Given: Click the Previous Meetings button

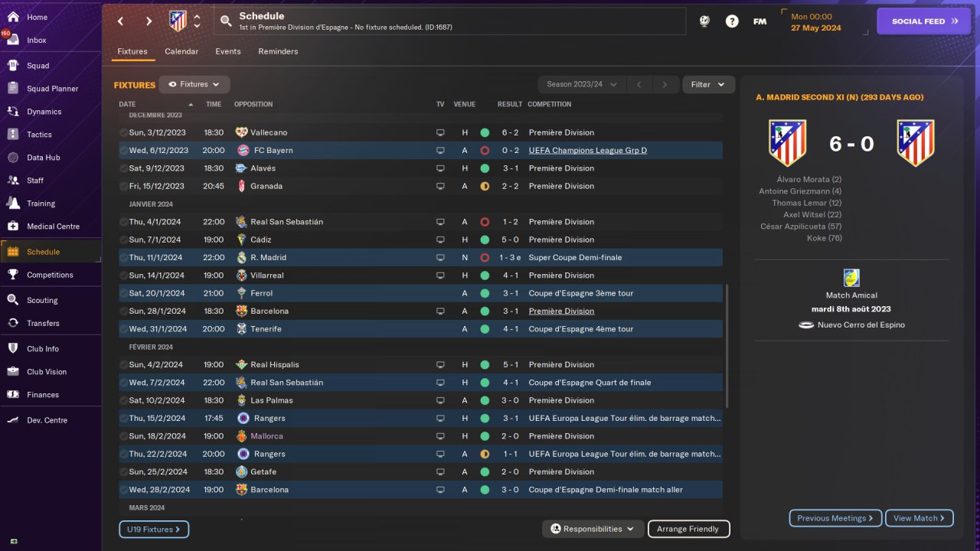Looking at the screenshot, I should [835, 518].
